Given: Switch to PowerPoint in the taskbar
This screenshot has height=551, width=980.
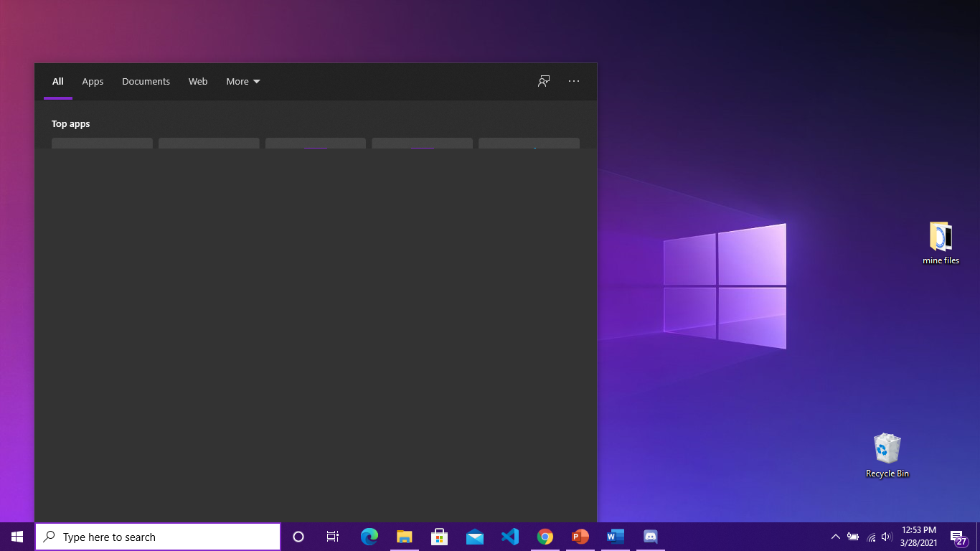Looking at the screenshot, I should (x=580, y=537).
